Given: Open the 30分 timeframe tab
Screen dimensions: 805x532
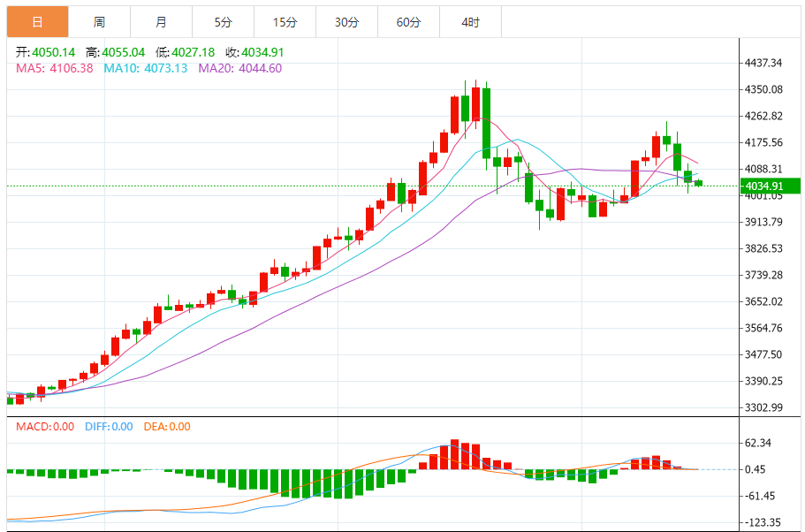Looking at the screenshot, I should click(347, 22).
